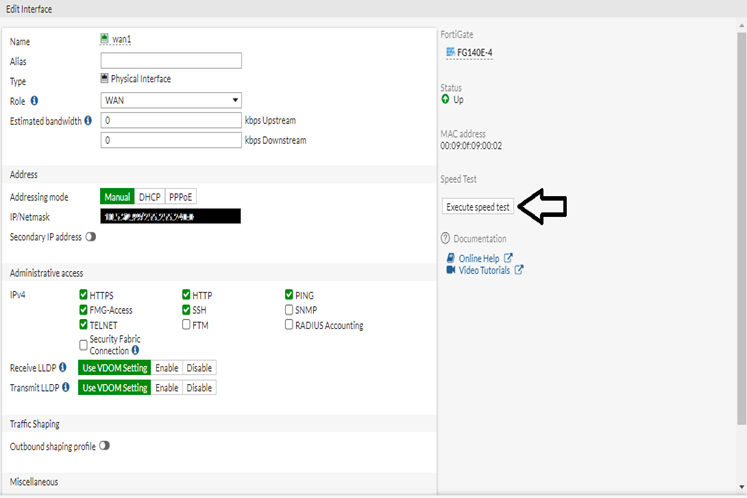747x498 pixels.
Task: Open the Role dropdown showing WAN
Action: click(x=171, y=100)
